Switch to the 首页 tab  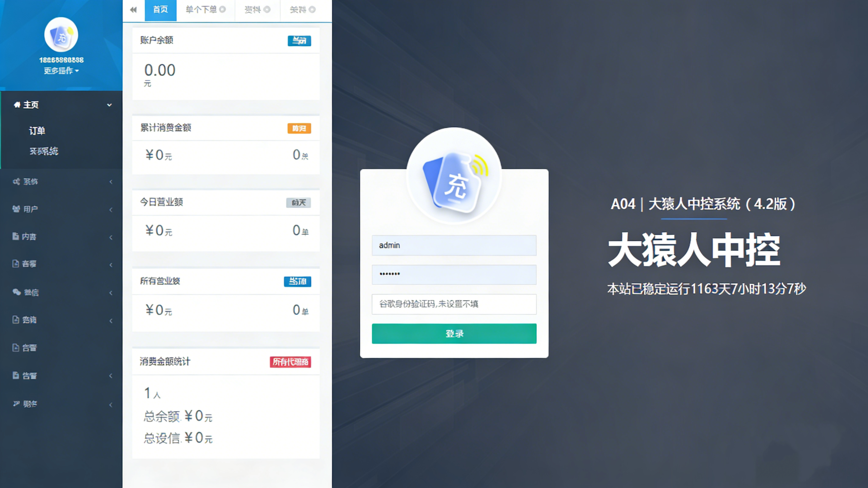click(160, 10)
